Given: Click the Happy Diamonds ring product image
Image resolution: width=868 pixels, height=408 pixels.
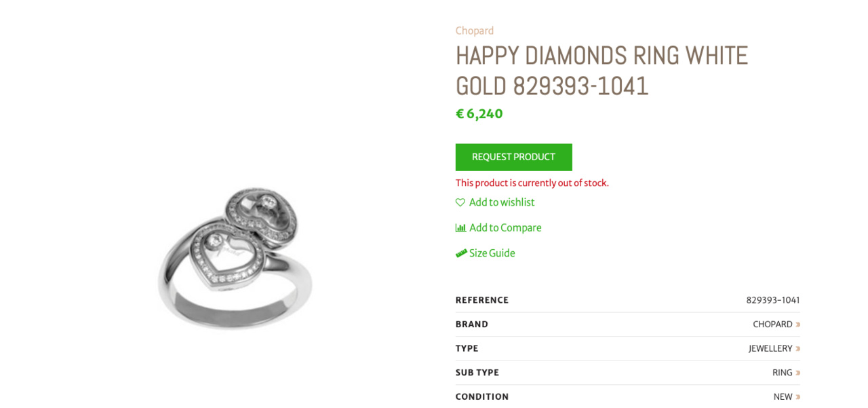Looking at the screenshot, I should click(x=235, y=258).
